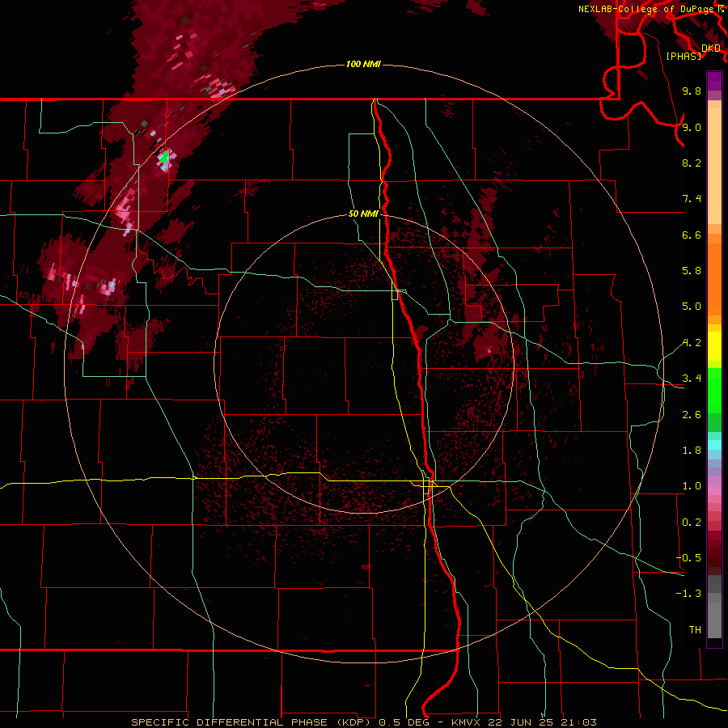Select the "NEXLAB-College of DuPage" header text
728x728 pixels.
[646, 9]
